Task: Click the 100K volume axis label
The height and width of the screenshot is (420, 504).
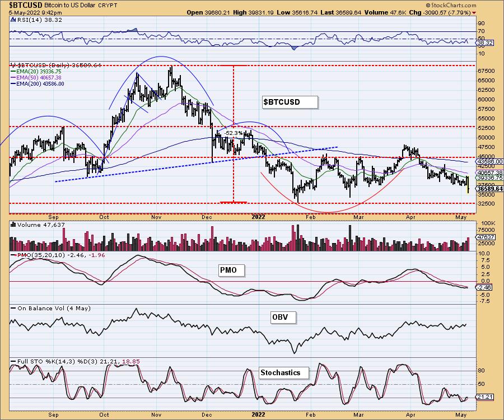Action: click(x=488, y=223)
